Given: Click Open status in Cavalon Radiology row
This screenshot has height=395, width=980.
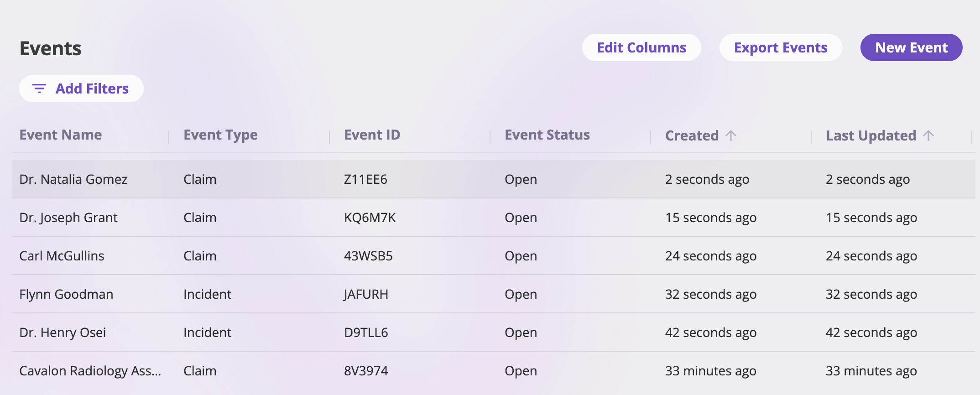Looking at the screenshot, I should click(x=521, y=371).
